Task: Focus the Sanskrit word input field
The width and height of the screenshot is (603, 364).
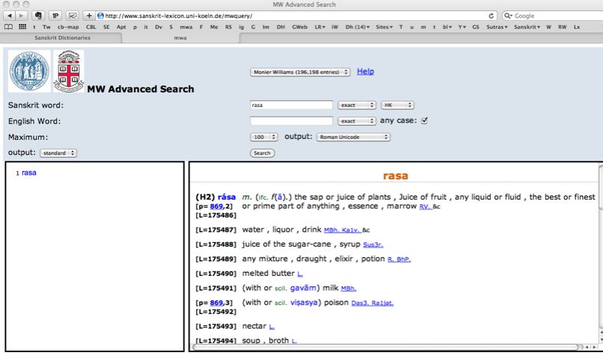Action: [291, 105]
